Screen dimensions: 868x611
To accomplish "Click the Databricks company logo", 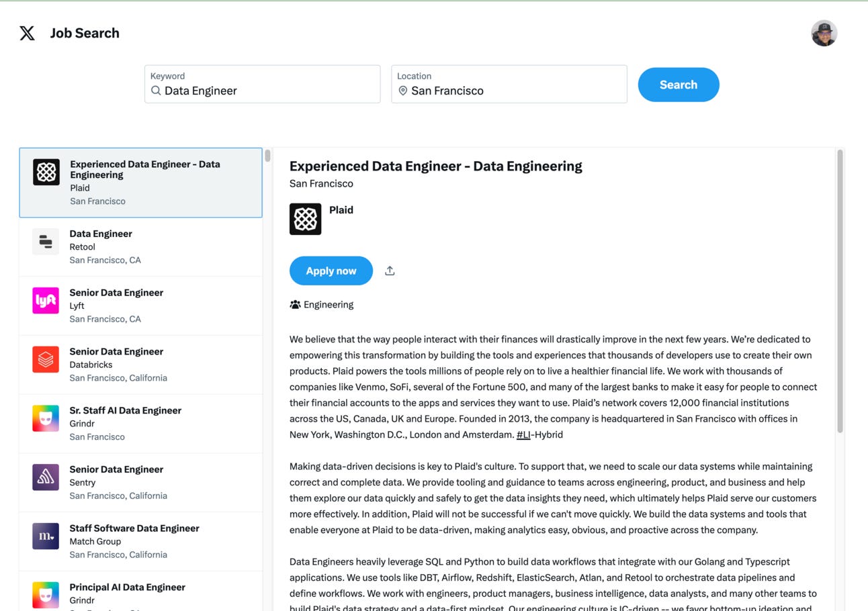I will [x=46, y=359].
